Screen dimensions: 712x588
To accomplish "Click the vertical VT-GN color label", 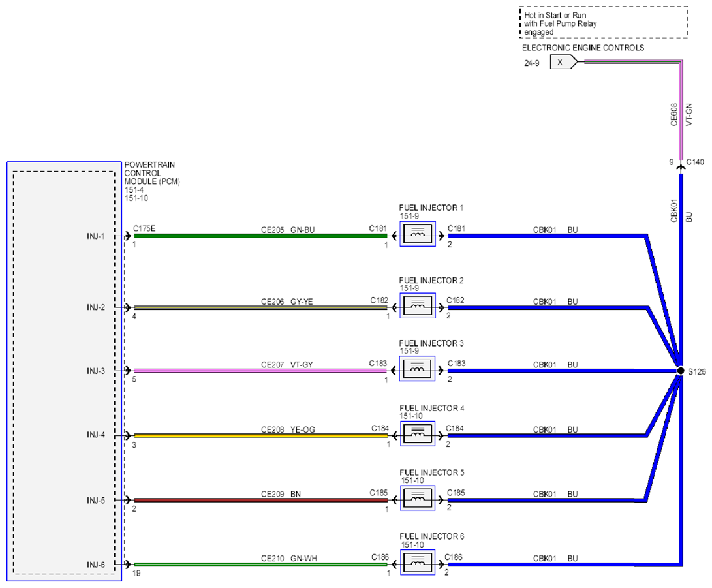I will 689,114.
